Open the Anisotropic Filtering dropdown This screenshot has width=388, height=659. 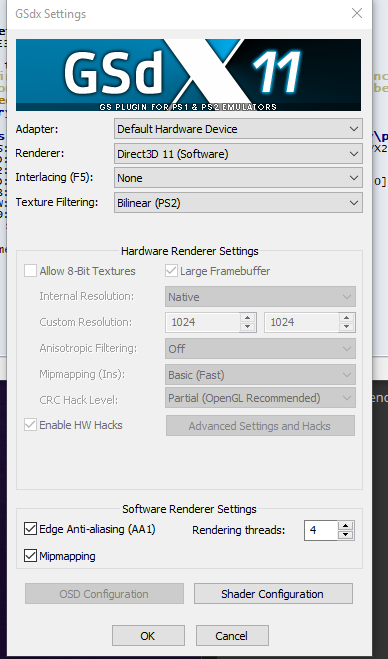coord(260,348)
